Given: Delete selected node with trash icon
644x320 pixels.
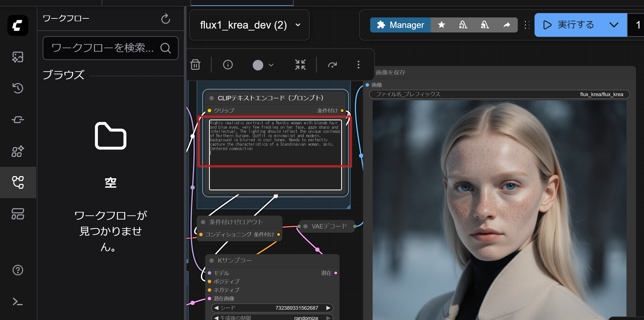Looking at the screenshot, I should tap(195, 65).
